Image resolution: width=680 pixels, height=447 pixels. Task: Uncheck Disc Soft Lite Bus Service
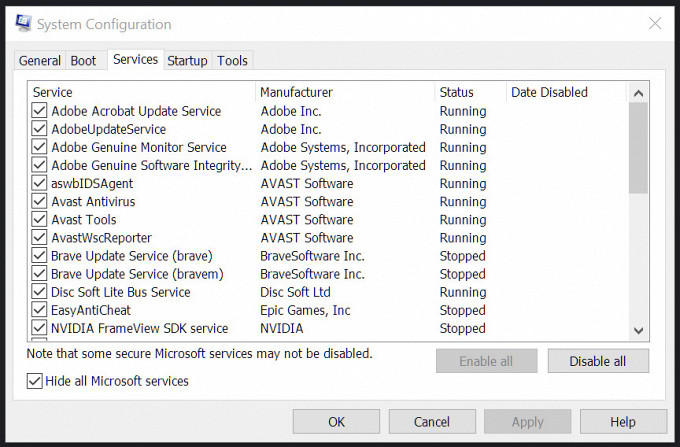39,292
